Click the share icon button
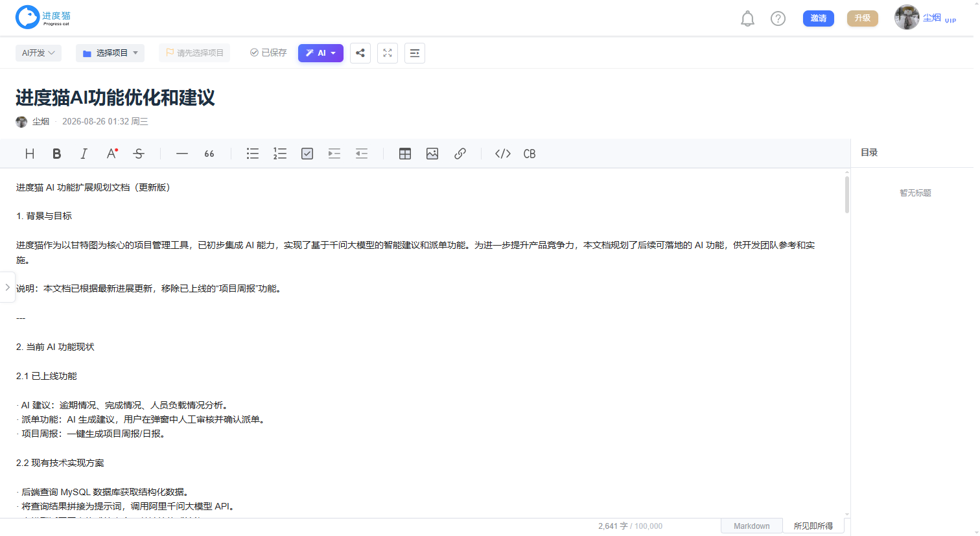Screen dimensions: 980x536 pyautogui.click(x=360, y=53)
